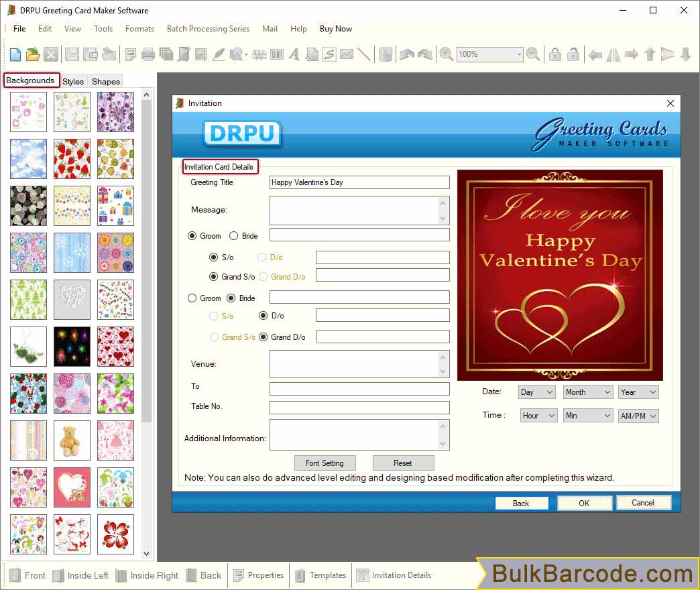Image resolution: width=700 pixels, height=590 pixels.
Task: Switch to the Backgrounds tab
Action: click(x=31, y=80)
